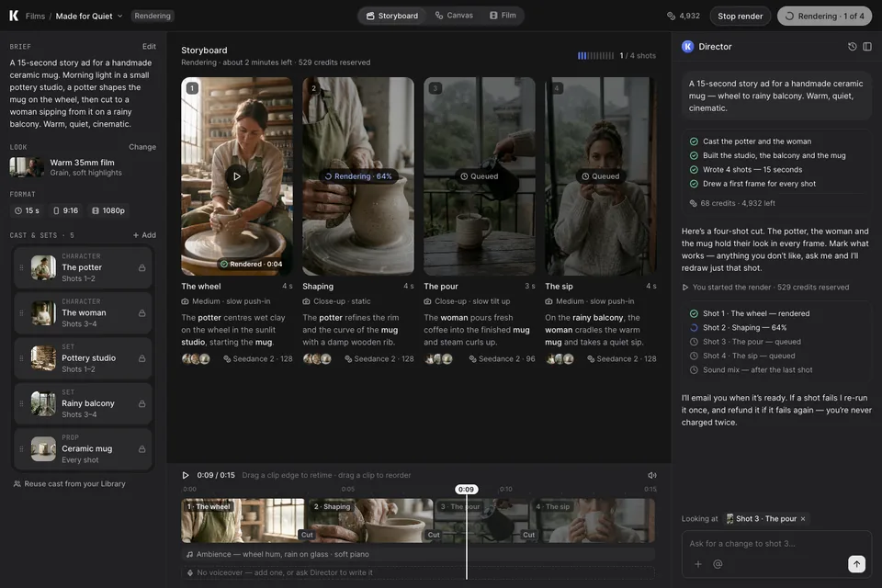This screenshot has height=588, width=882.
Task: Click the Director avatar icon
Action: (x=687, y=47)
